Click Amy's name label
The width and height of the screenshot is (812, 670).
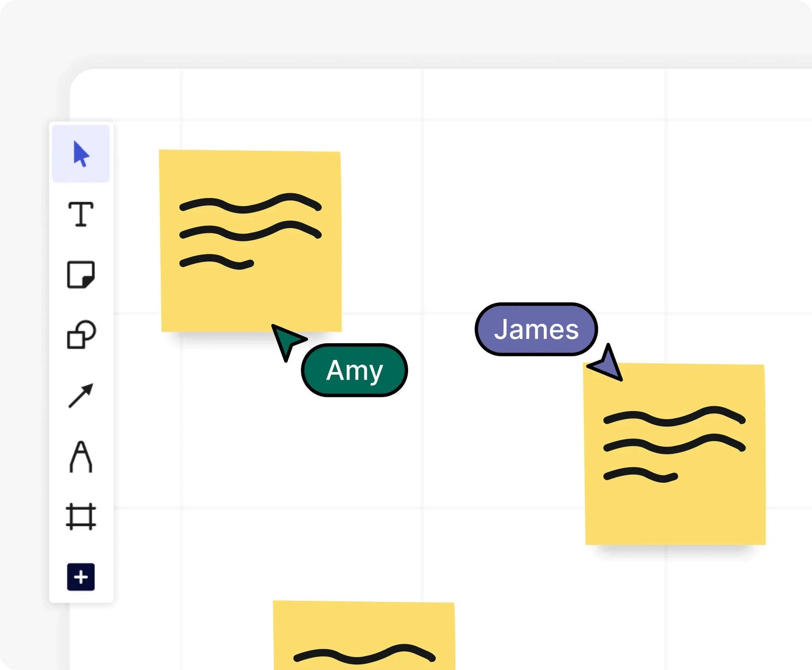click(x=354, y=370)
